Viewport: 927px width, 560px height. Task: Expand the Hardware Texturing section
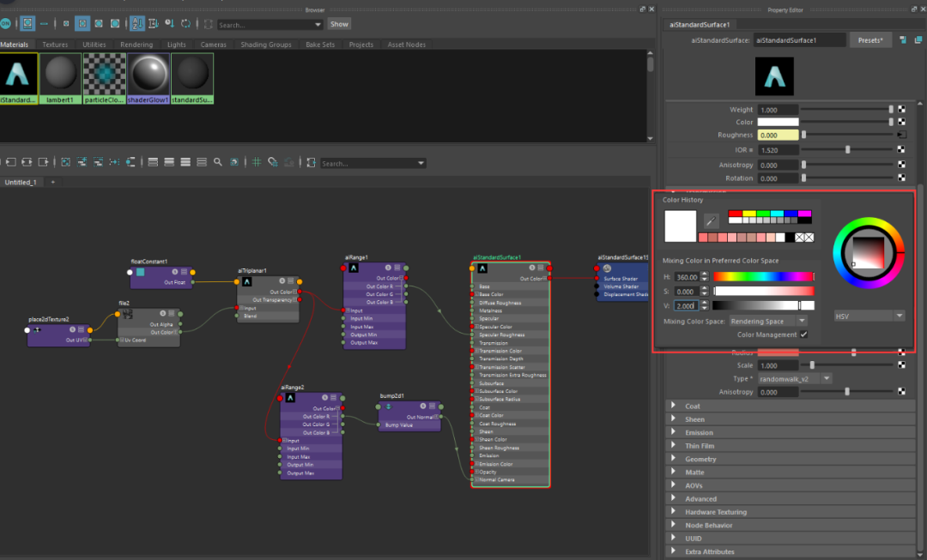tap(674, 512)
